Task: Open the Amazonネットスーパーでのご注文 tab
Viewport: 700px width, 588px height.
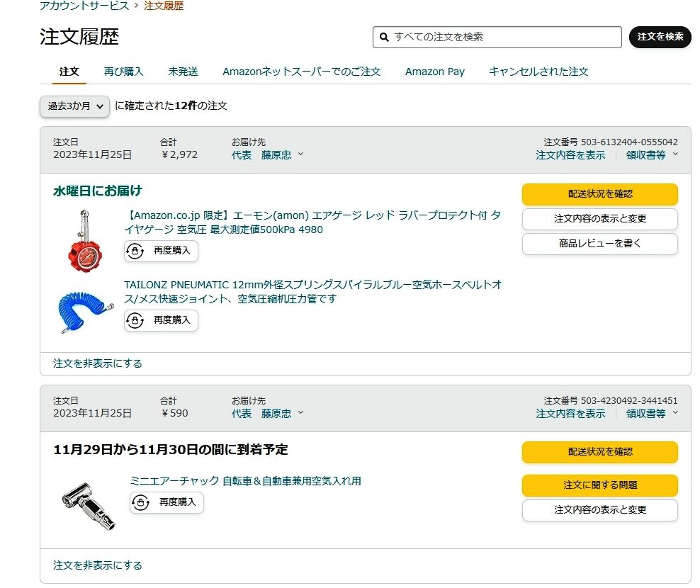Action: point(301,72)
